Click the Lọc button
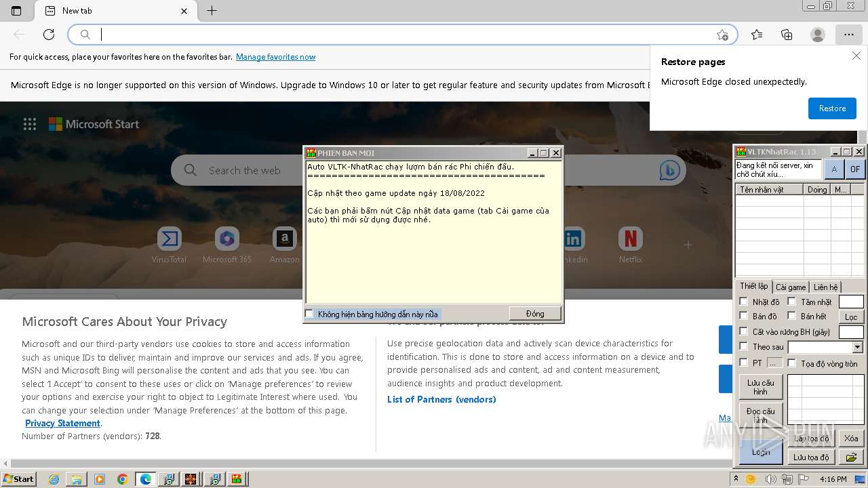Screen dimensions: 868x488 tap(851, 317)
